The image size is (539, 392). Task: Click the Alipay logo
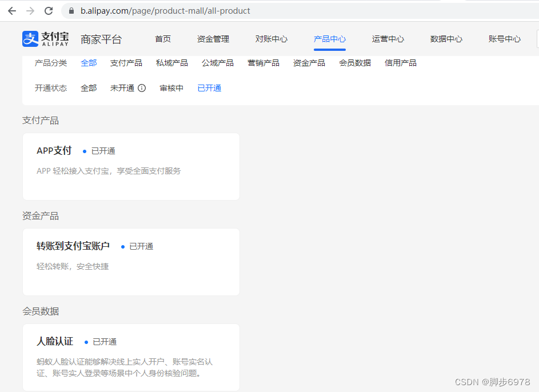[45, 39]
